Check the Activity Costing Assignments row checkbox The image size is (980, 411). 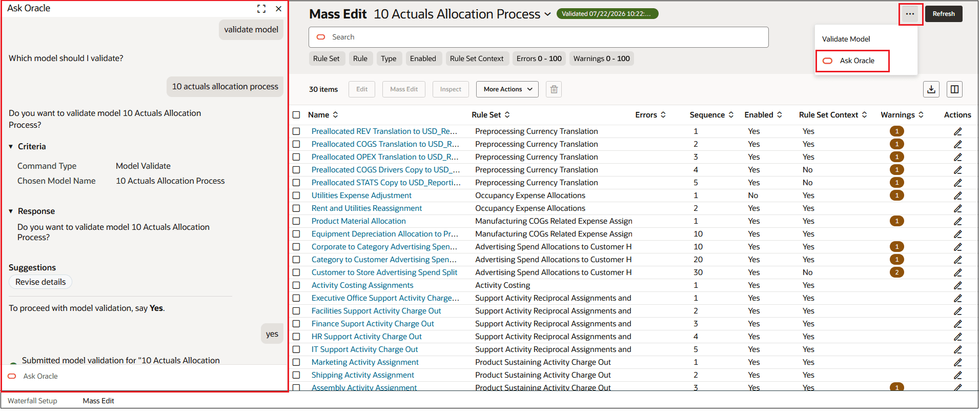coord(296,285)
